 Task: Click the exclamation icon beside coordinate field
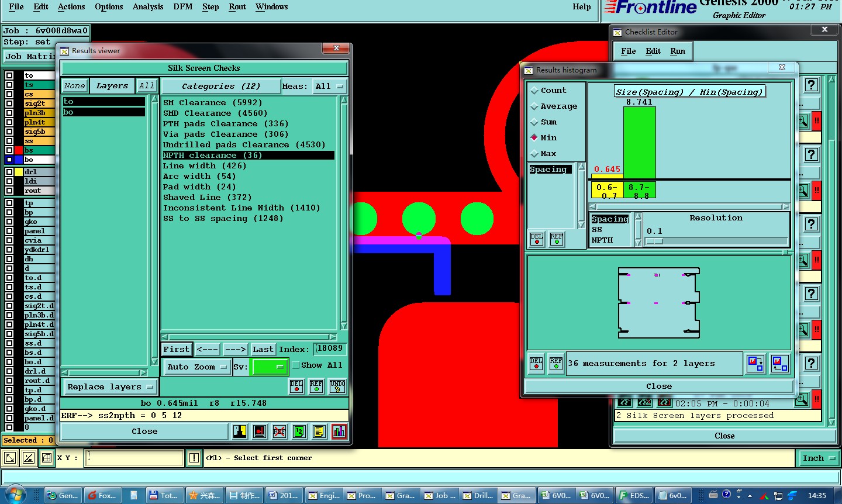194,458
